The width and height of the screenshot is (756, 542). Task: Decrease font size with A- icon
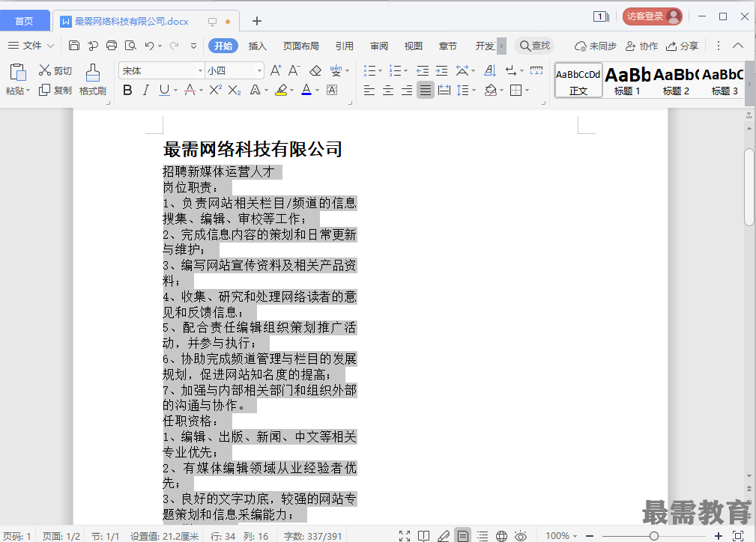tap(294, 71)
